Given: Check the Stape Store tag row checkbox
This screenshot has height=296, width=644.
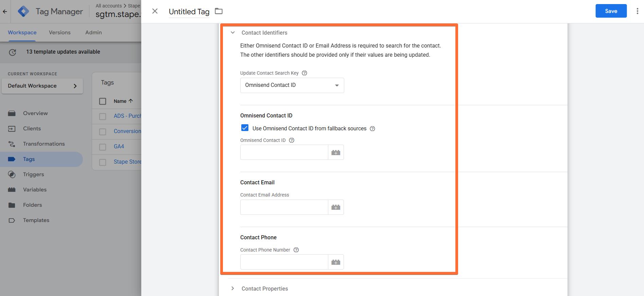Looking at the screenshot, I should pos(103,162).
